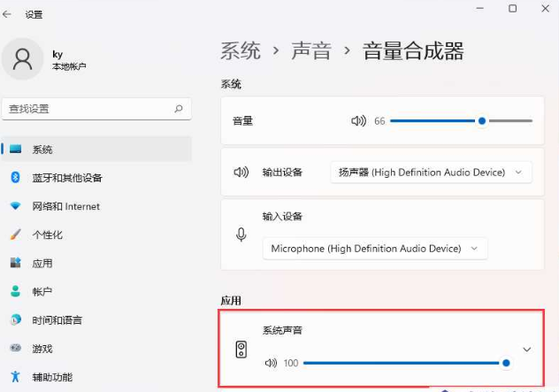Viewport: 559px width, 392px height.
Task: Click the system 音量 slider track
Action: tap(462, 121)
